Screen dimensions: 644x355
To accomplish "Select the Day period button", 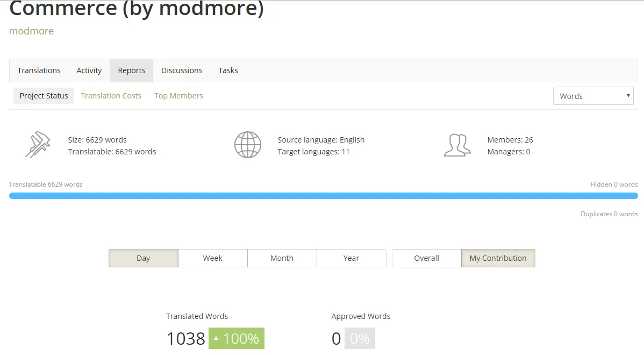I will pos(144,258).
